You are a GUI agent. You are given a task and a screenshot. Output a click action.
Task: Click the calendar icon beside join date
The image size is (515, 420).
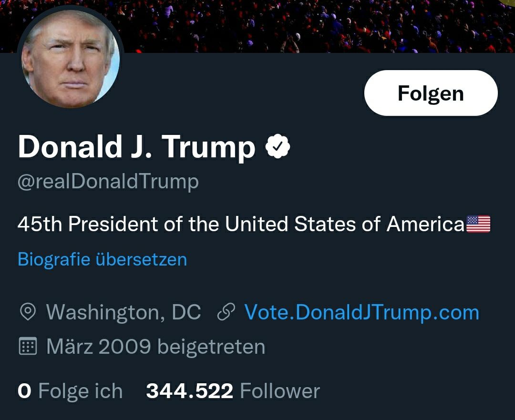click(x=28, y=347)
